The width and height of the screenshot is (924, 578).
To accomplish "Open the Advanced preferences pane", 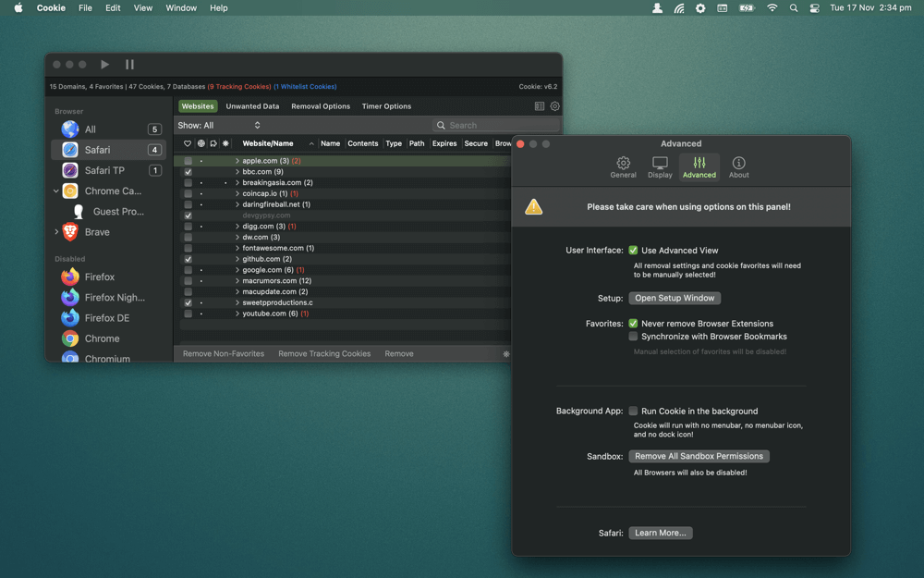I will [x=699, y=167].
